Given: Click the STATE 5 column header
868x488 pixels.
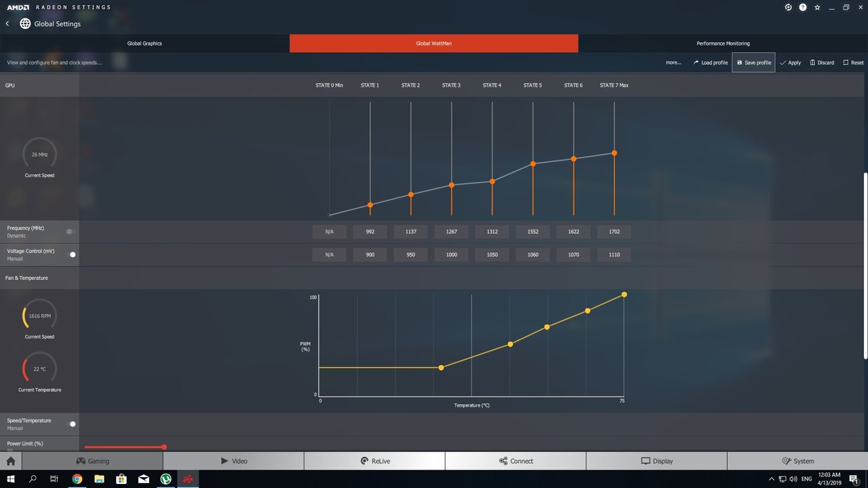Looking at the screenshot, I should point(533,85).
